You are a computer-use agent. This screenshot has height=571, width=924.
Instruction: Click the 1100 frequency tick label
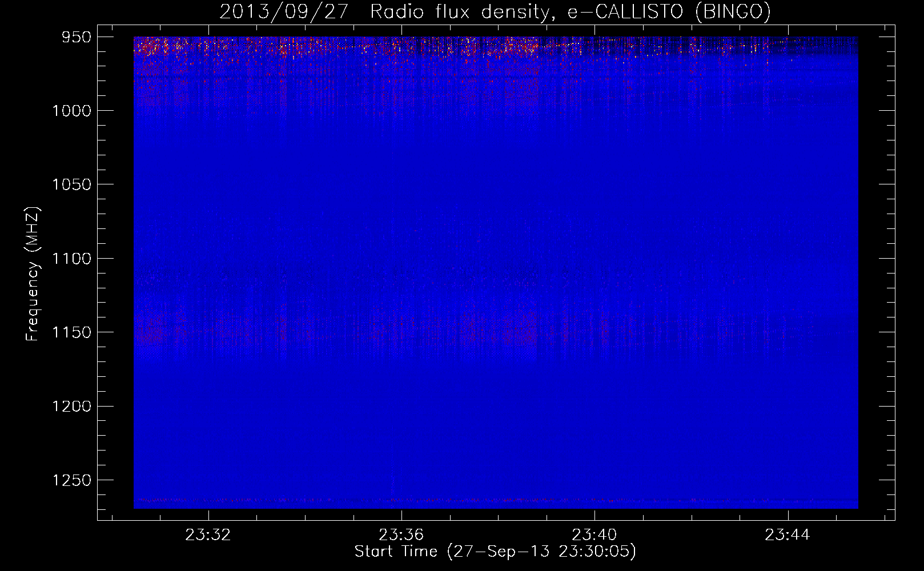(x=71, y=259)
